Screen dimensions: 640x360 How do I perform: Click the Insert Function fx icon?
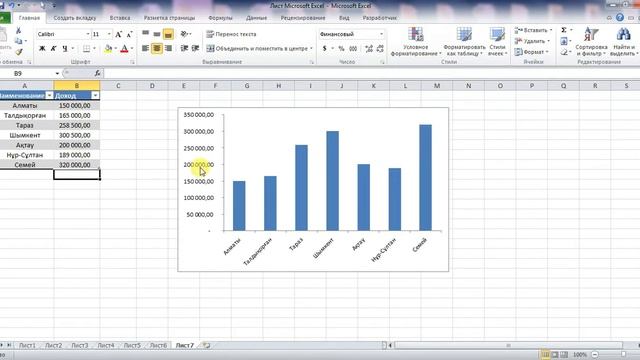pyautogui.click(x=97, y=73)
